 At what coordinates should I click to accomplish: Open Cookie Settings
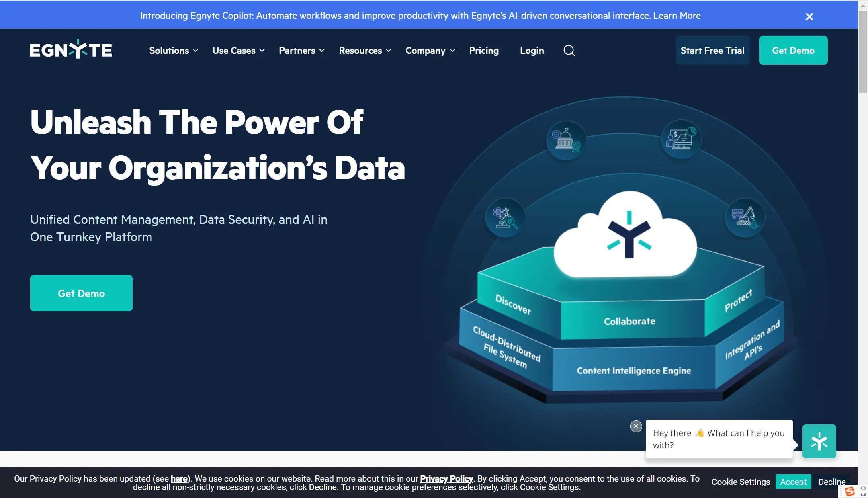(741, 482)
